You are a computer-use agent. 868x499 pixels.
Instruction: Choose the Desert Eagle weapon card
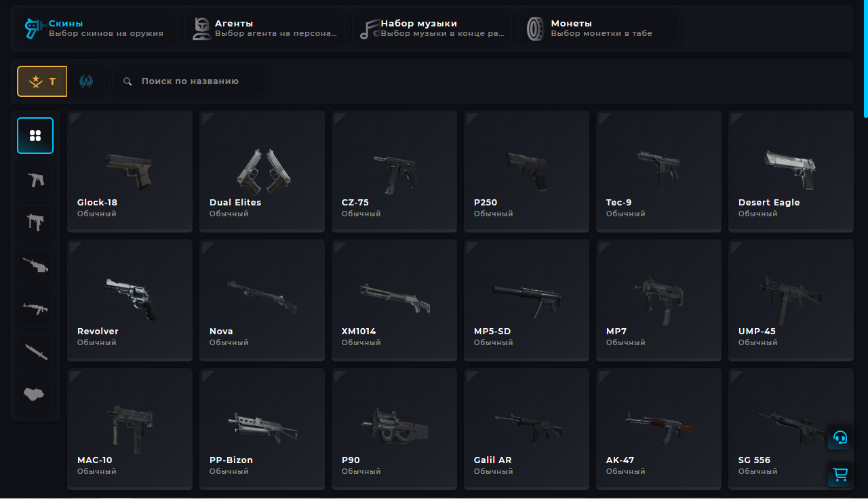coord(791,172)
